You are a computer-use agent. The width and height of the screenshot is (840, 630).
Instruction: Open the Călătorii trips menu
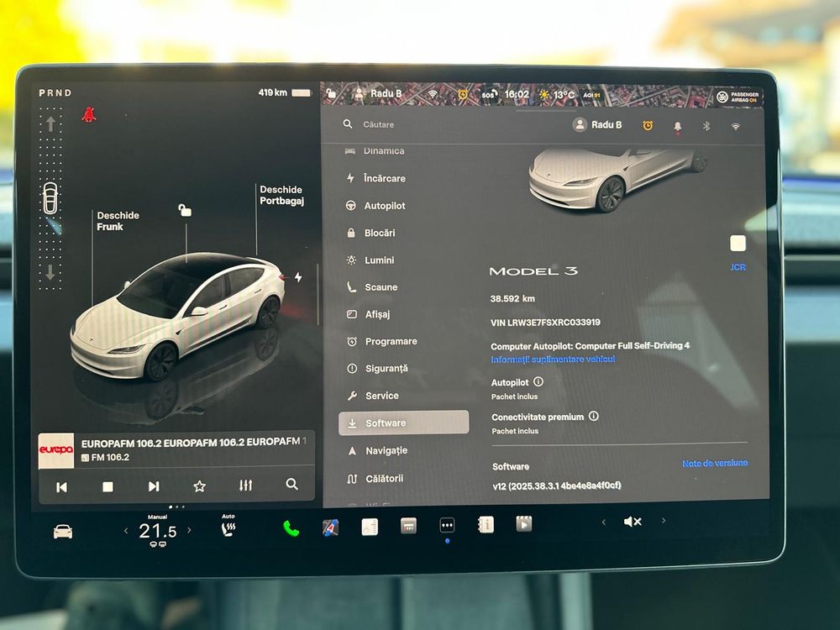pos(375,479)
